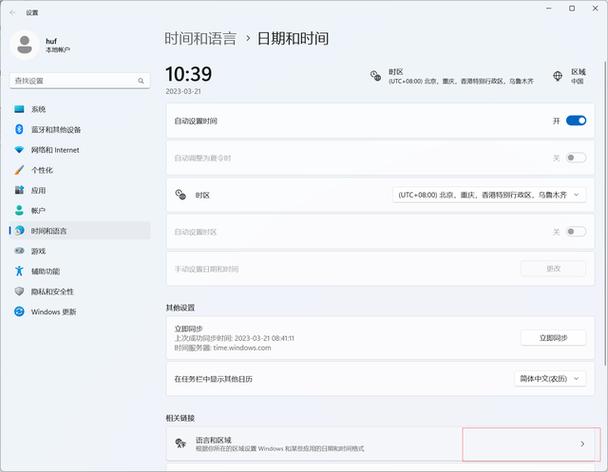Image resolution: width=608 pixels, height=472 pixels.
Task: Click the 更改 button
Action: (x=553, y=268)
